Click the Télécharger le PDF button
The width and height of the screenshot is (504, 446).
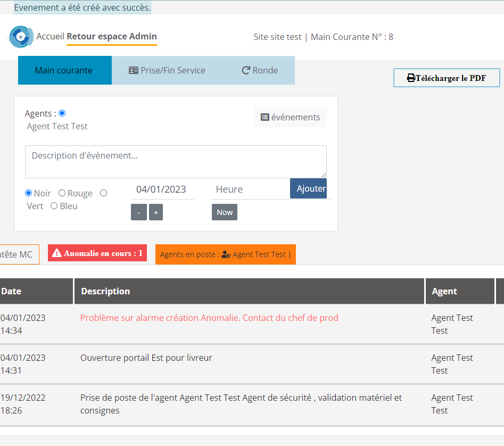pos(446,78)
